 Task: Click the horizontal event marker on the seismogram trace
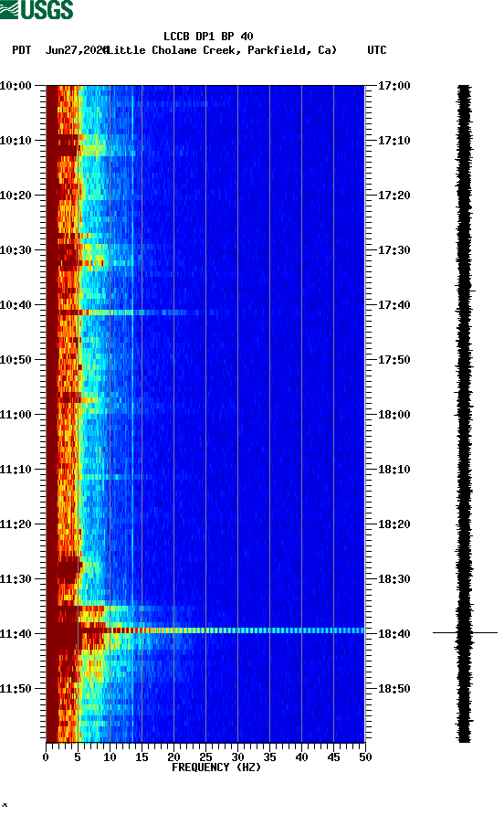pyautogui.click(x=465, y=632)
